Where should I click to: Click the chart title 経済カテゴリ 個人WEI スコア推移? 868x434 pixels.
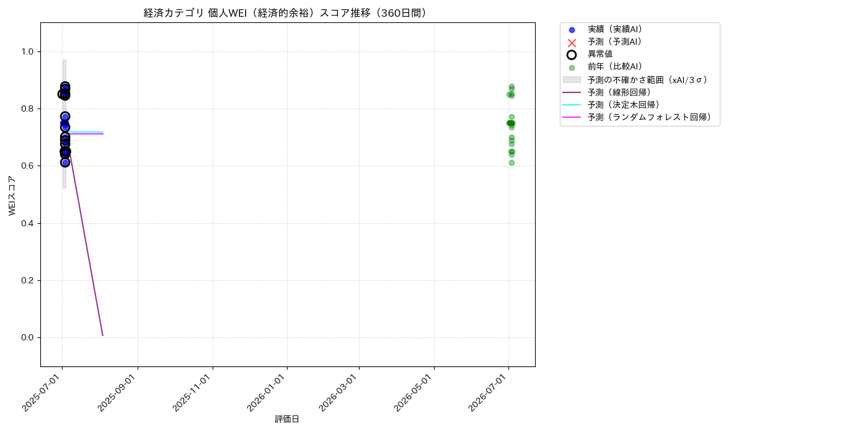288,13
